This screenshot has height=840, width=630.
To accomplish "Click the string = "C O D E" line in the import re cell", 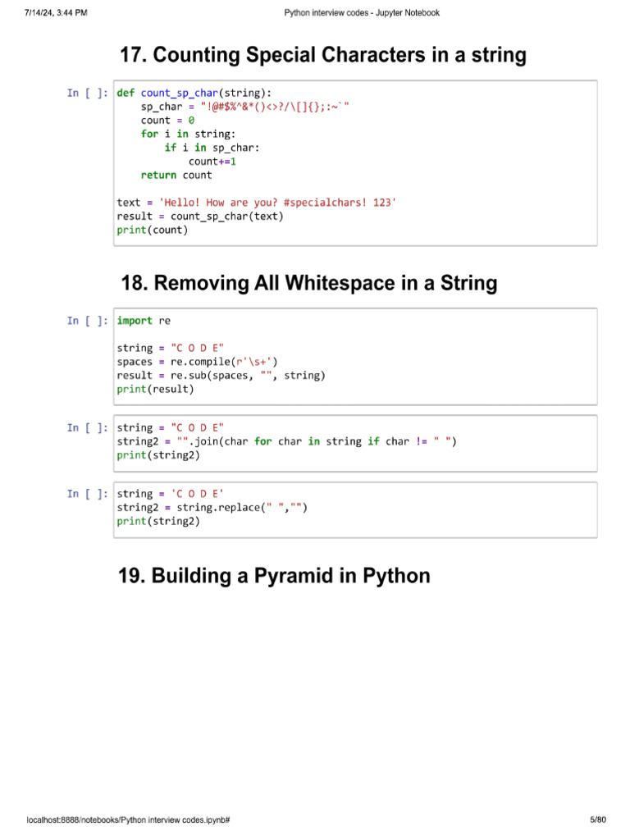I will point(171,348).
